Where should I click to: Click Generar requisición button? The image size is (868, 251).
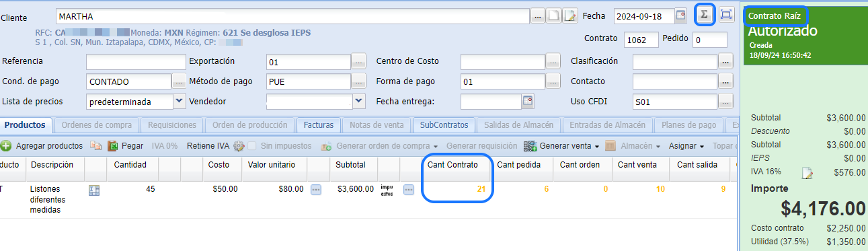point(482,145)
